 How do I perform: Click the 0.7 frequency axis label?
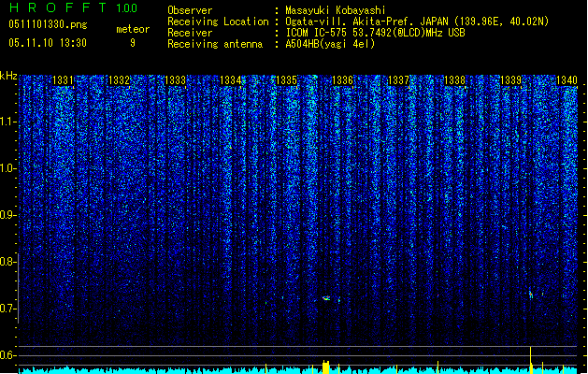pyautogui.click(x=8, y=309)
